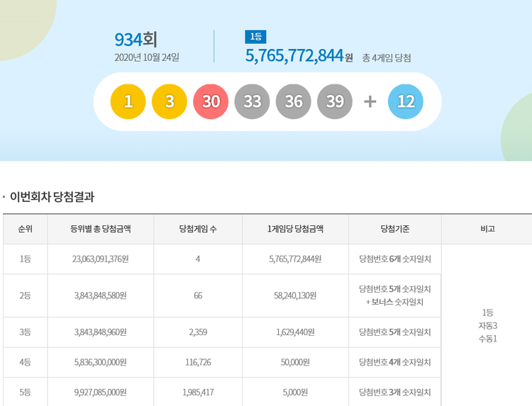Click the gray lottery ball number 36

click(x=294, y=101)
